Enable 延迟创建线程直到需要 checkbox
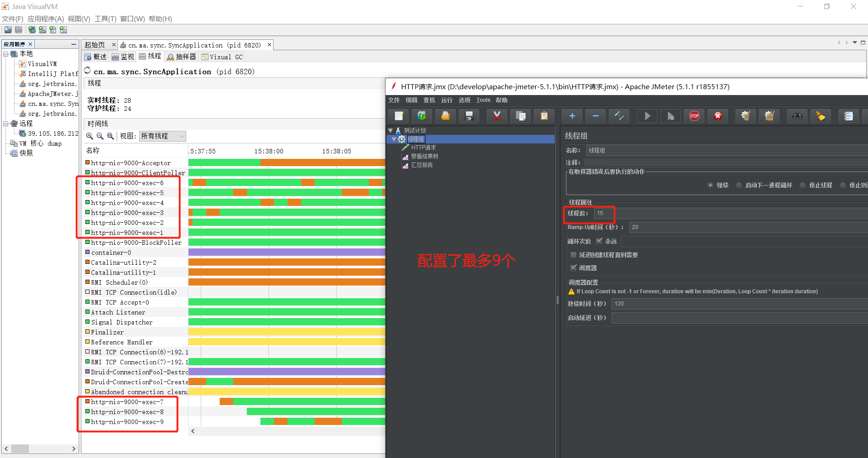The width and height of the screenshot is (868, 458). 574,255
